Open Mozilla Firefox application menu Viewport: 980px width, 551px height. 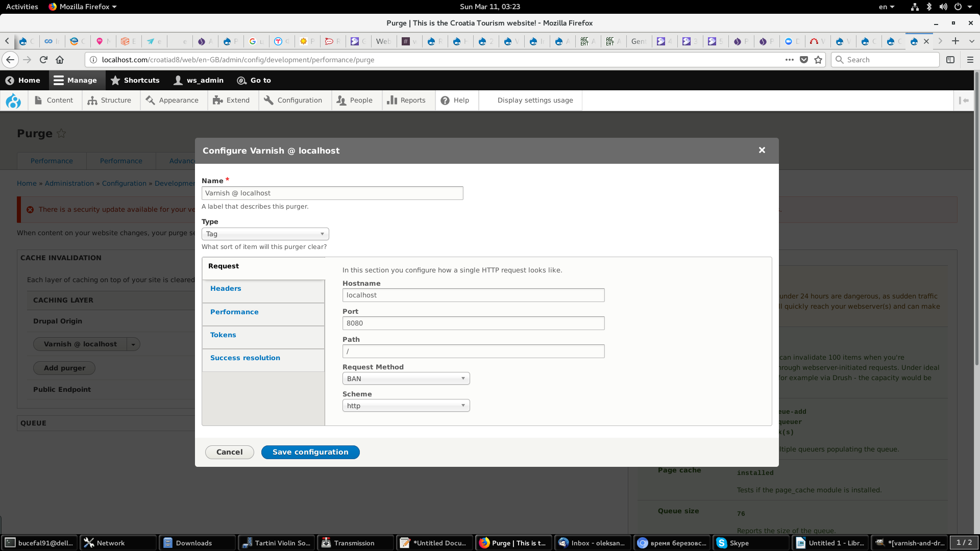[x=83, y=7]
